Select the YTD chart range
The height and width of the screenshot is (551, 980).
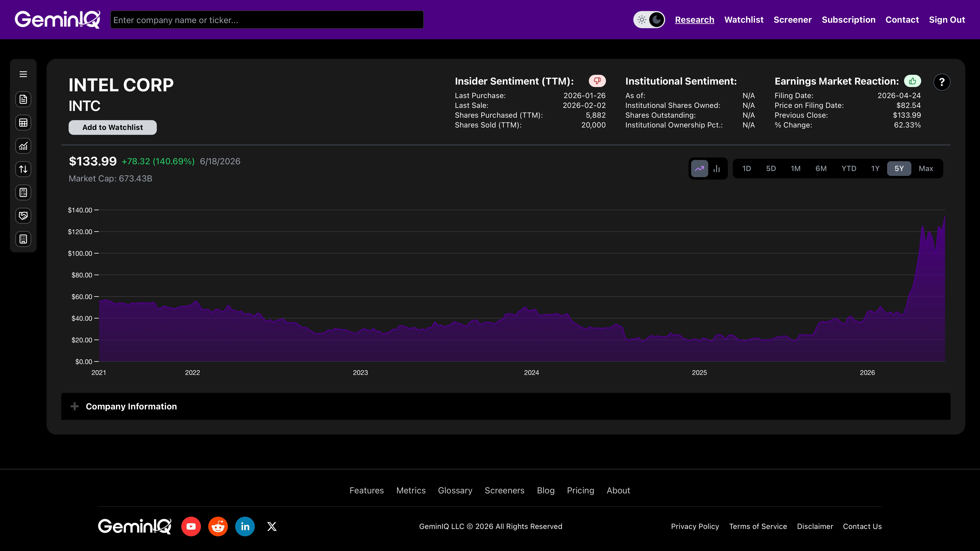(849, 168)
